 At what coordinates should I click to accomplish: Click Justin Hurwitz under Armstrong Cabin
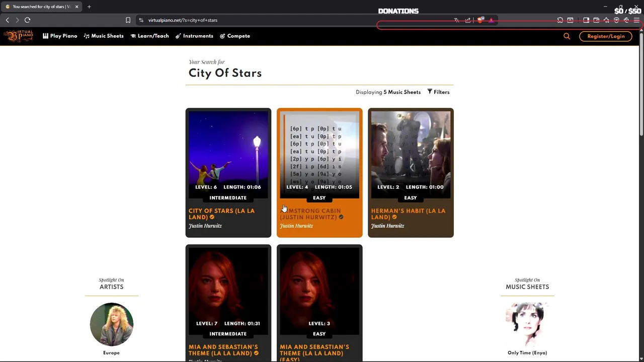tap(296, 226)
